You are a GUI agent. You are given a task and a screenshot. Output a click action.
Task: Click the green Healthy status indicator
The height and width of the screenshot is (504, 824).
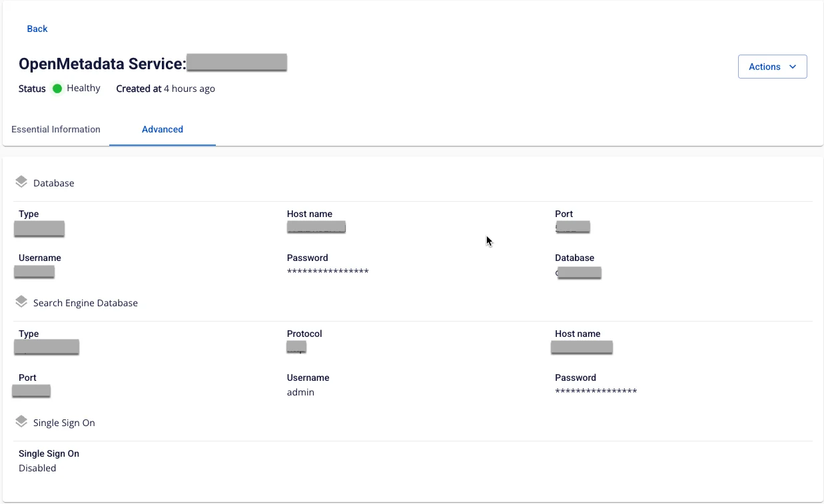point(57,89)
